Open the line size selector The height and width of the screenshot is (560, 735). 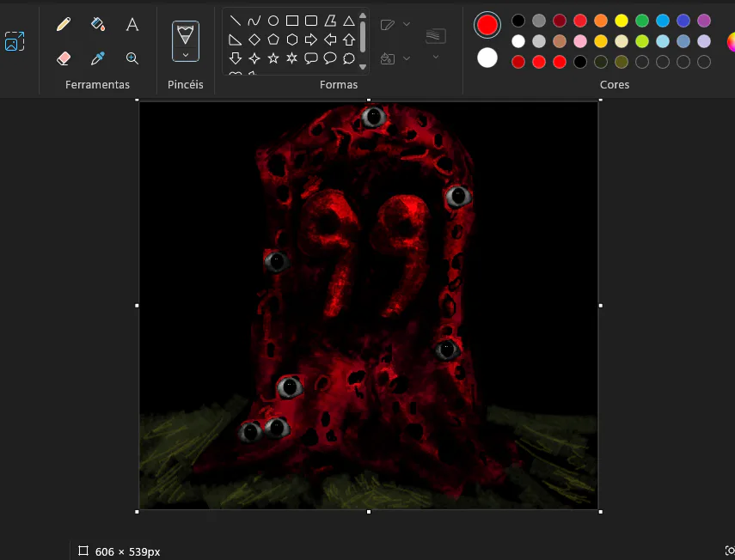click(436, 36)
